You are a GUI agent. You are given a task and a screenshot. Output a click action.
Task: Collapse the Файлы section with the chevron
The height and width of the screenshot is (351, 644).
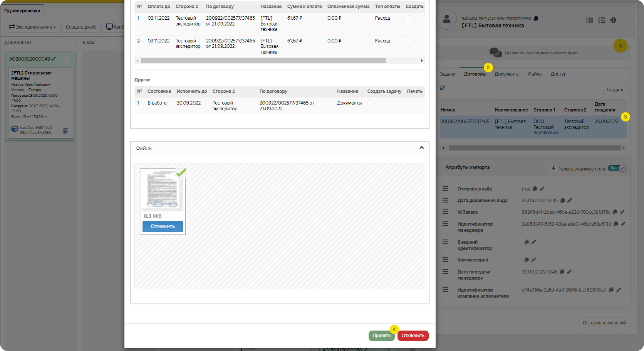422,148
